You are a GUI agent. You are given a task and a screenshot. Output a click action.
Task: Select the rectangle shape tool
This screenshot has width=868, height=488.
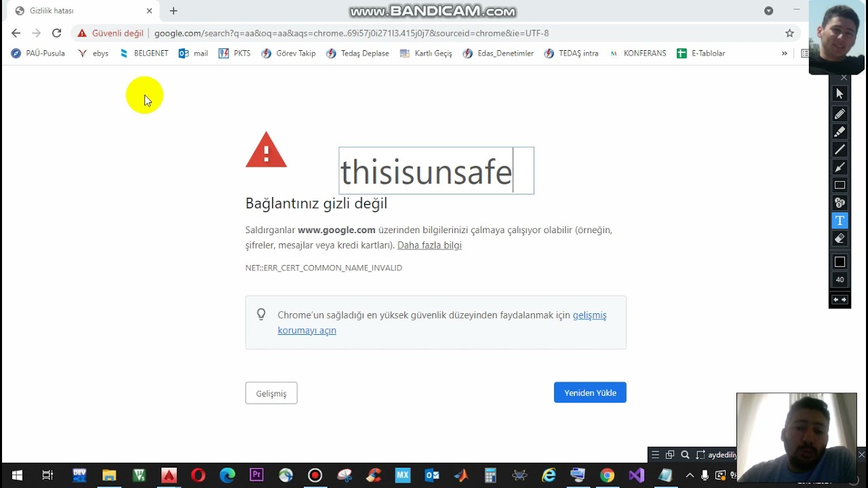(840, 185)
